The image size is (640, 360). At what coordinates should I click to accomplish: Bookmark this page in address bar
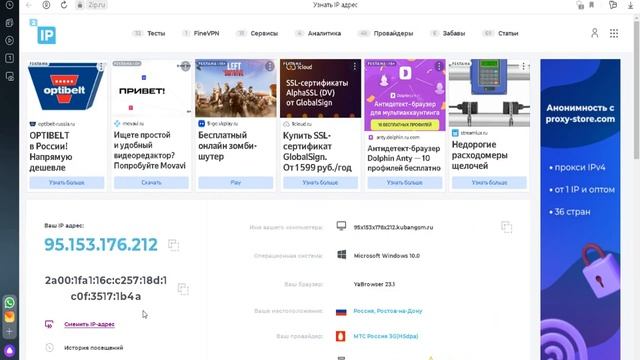pyautogui.click(x=591, y=5)
